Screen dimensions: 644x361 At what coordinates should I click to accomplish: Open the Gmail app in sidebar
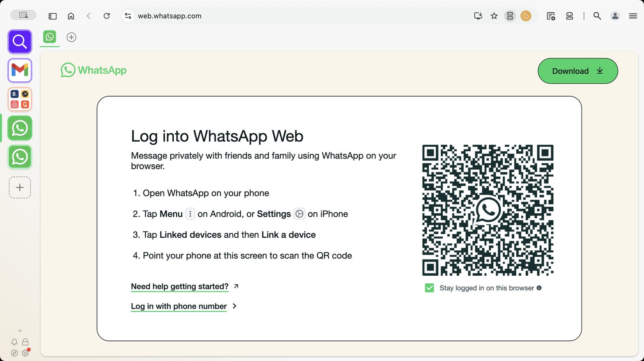[x=20, y=70]
